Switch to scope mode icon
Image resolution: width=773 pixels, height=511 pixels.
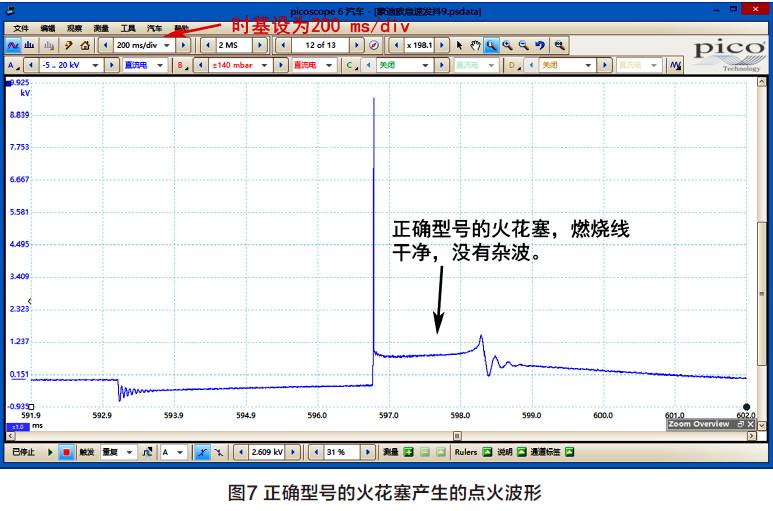[x=13, y=45]
